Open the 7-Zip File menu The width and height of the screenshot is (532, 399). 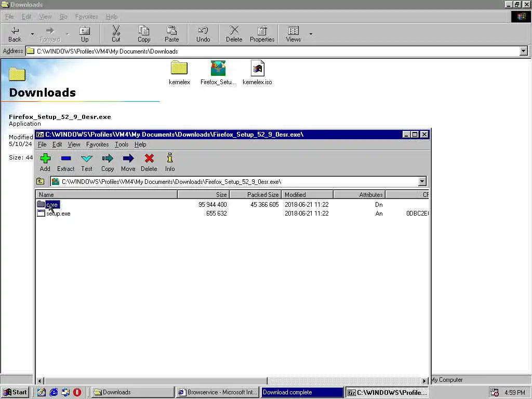pos(42,144)
